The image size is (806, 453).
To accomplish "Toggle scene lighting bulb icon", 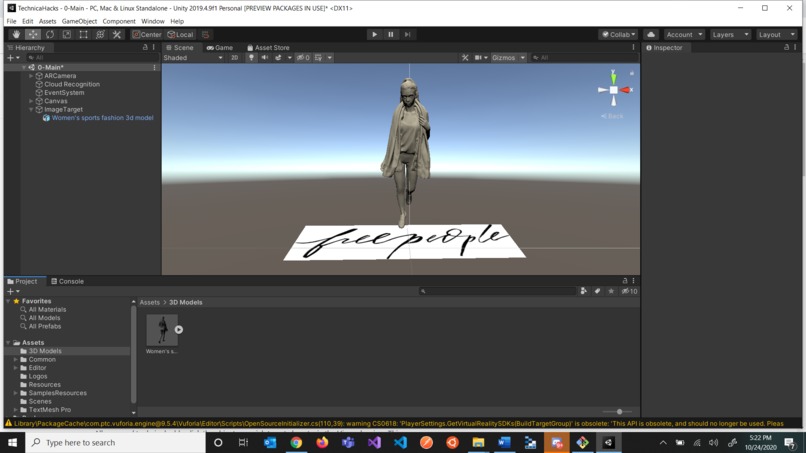I will coord(251,58).
